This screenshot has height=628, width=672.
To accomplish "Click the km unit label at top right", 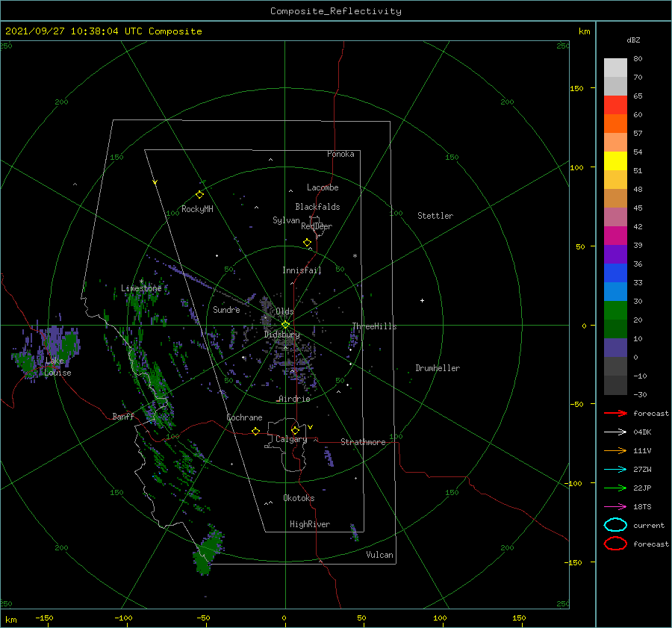I will (584, 31).
